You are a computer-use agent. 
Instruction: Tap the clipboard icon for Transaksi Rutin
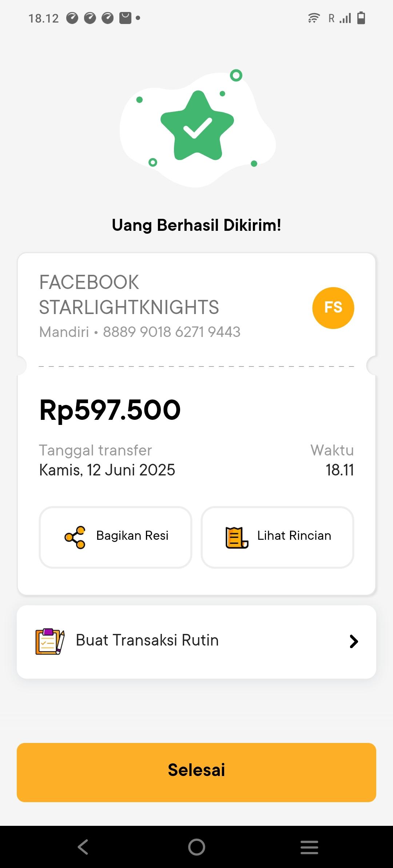pyautogui.click(x=50, y=642)
